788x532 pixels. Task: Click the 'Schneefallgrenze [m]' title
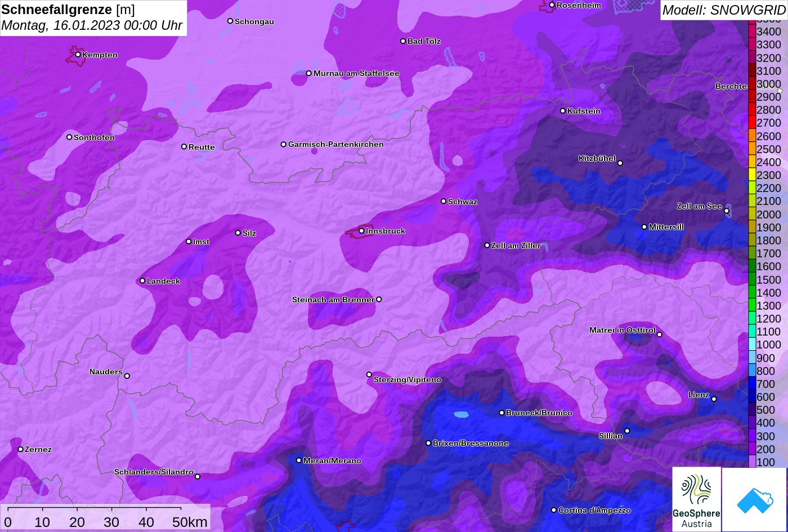[x=68, y=10]
